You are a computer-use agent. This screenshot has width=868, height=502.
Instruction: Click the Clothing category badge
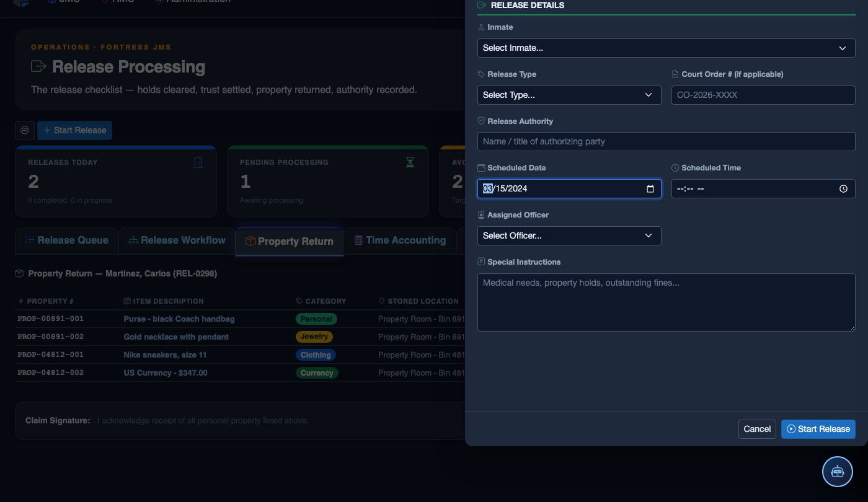[x=316, y=355]
